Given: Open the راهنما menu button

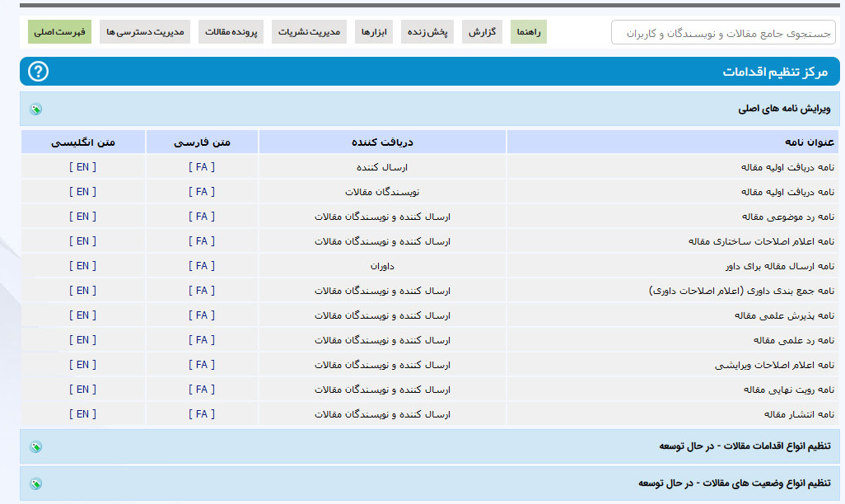Looking at the screenshot, I should pos(528,32).
